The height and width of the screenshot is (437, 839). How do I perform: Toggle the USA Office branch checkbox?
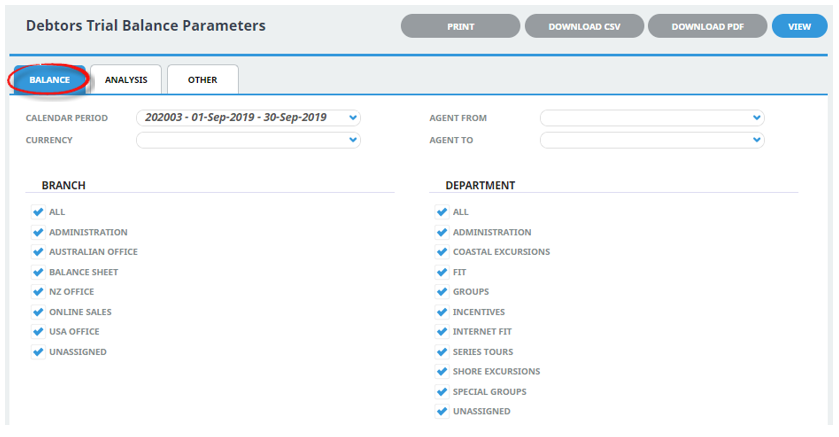click(38, 332)
